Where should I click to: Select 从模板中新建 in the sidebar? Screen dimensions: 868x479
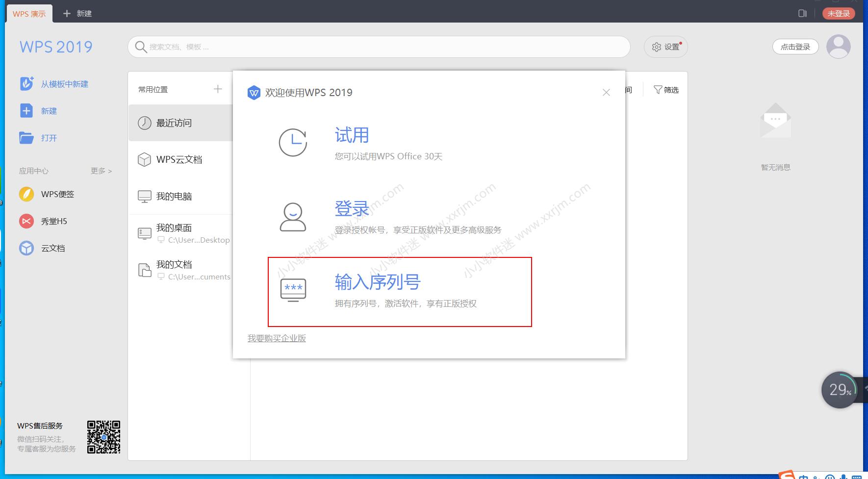pyautogui.click(x=64, y=84)
